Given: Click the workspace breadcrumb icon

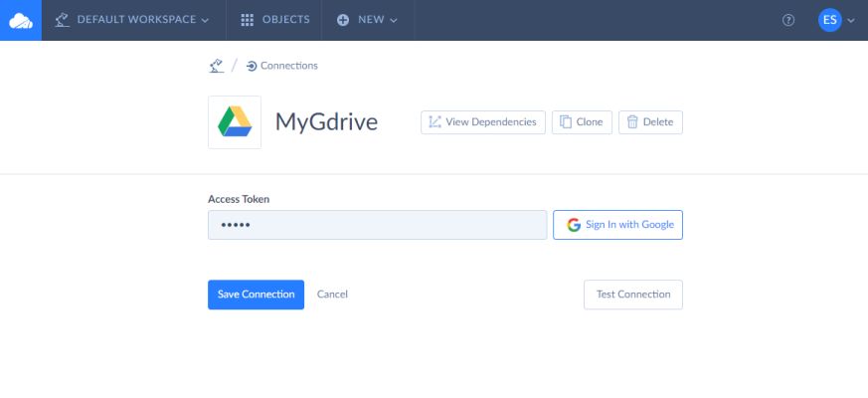Looking at the screenshot, I should click(217, 66).
